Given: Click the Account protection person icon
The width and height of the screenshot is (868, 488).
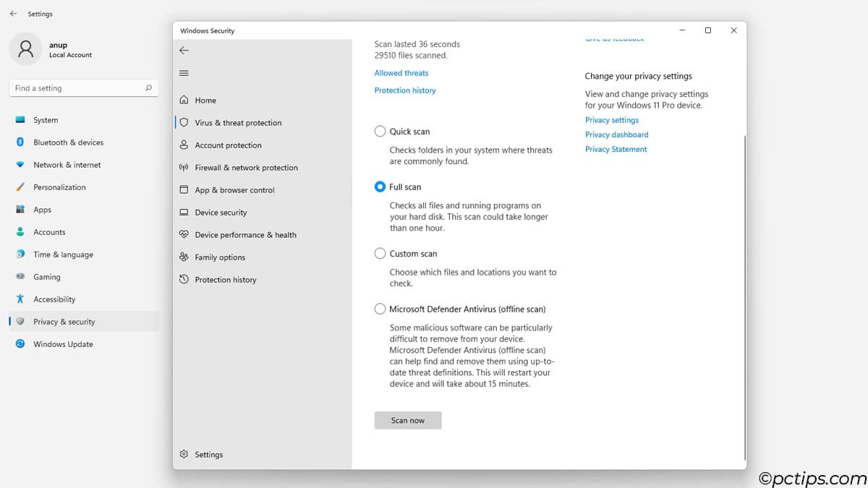Looking at the screenshot, I should 184,145.
